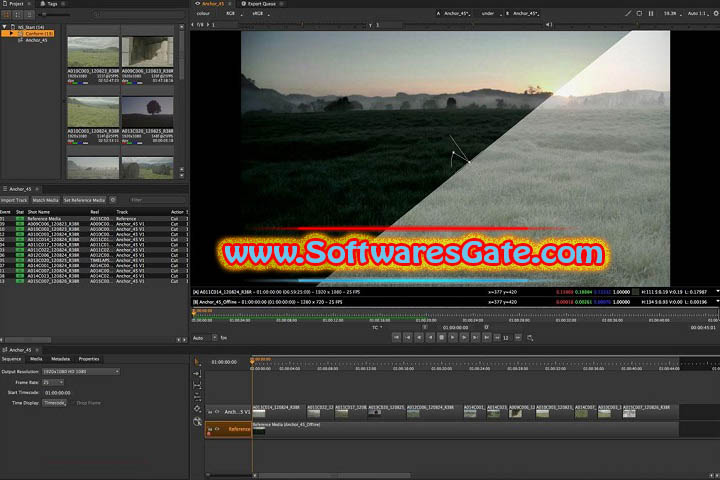Open the Frame Rate dropdown
720x480 pixels.
(53, 382)
